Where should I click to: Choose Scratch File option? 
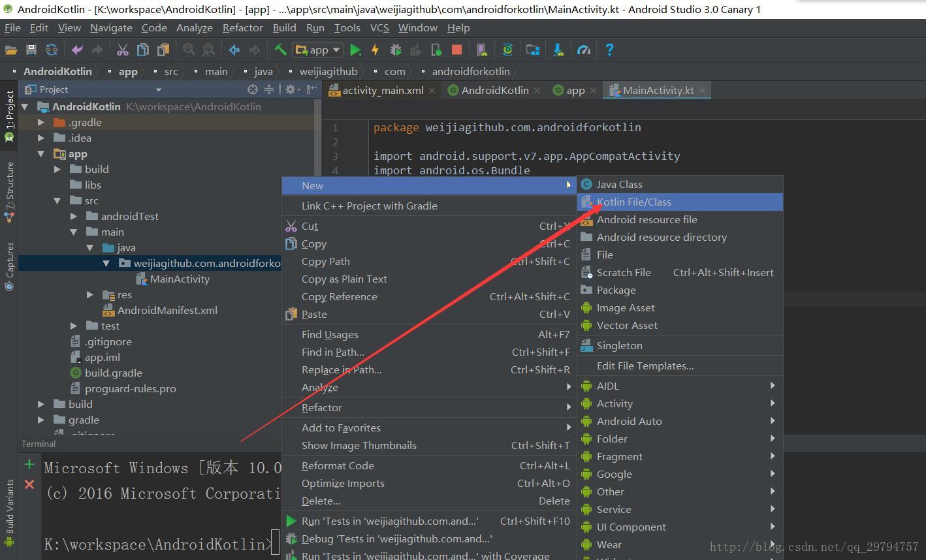680,273
